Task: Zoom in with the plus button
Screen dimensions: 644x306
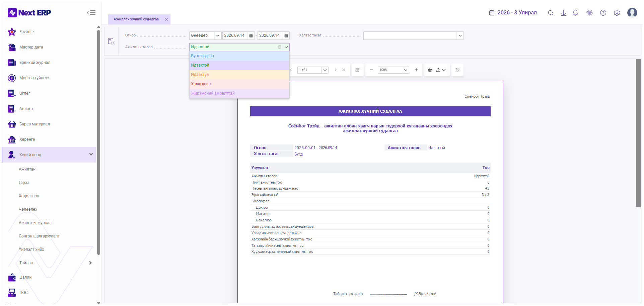Action: pyautogui.click(x=416, y=70)
